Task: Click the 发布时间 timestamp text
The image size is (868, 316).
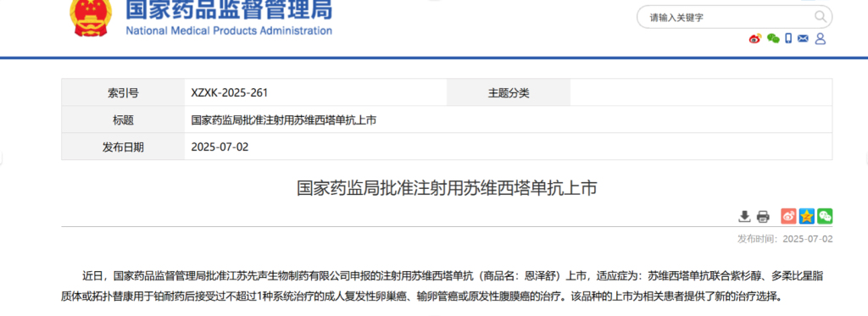Action: pyautogui.click(x=785, y=239)
